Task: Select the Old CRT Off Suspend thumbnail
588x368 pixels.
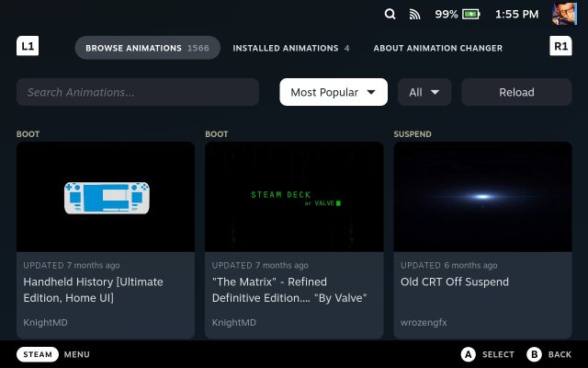Action: (482, 197)
